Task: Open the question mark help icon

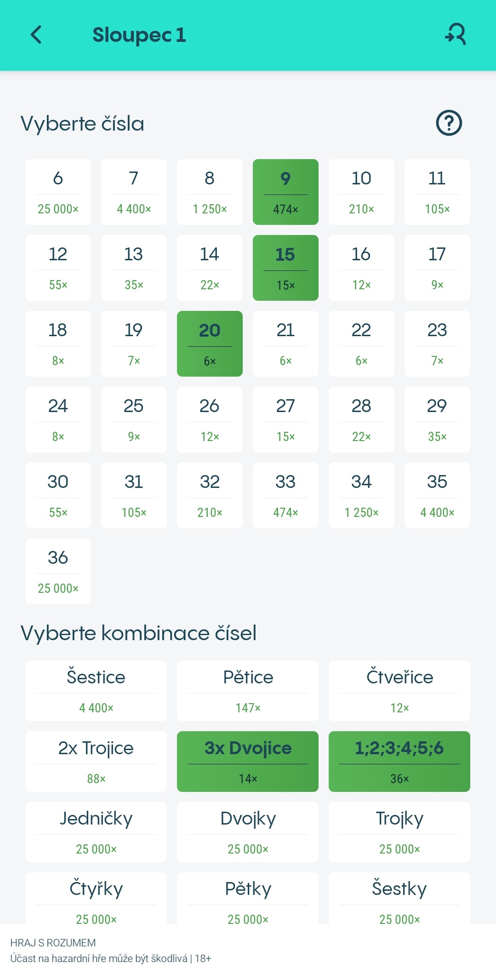Action: click(449, 123)
